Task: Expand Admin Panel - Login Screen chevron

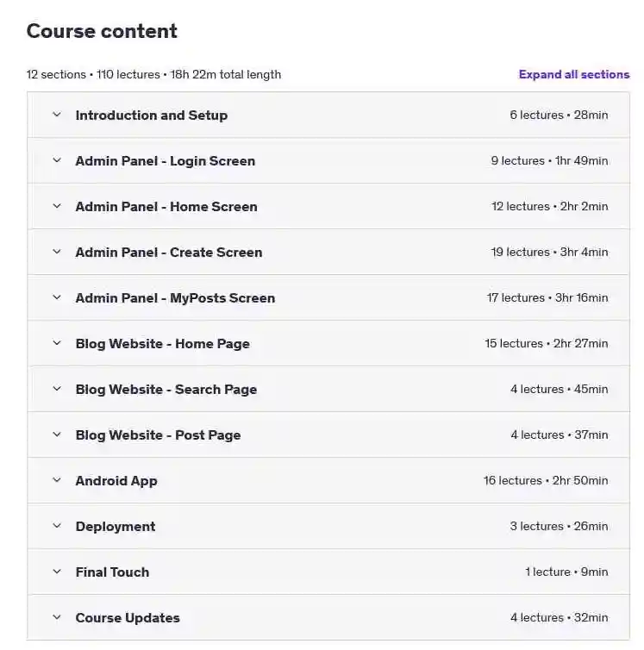Action: [x=57, y=160]
